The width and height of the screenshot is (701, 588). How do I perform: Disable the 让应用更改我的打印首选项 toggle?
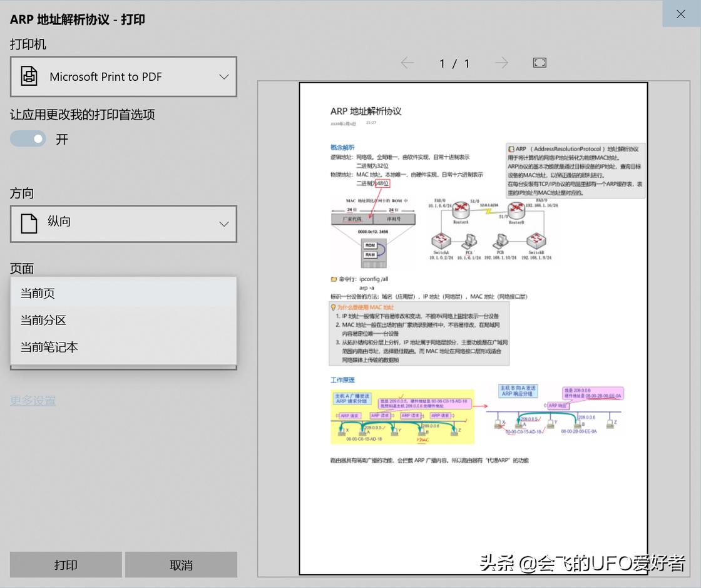(28, 138)
